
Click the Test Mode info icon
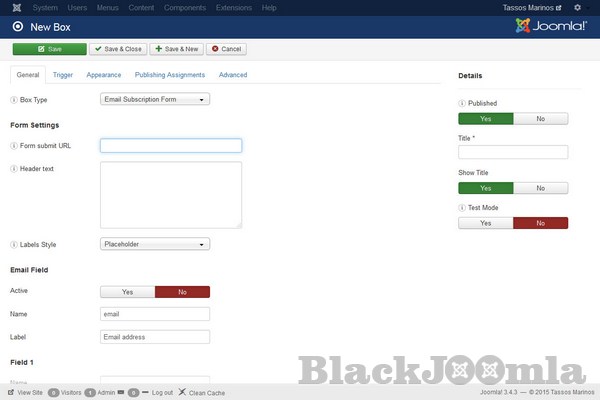(462, 208)
